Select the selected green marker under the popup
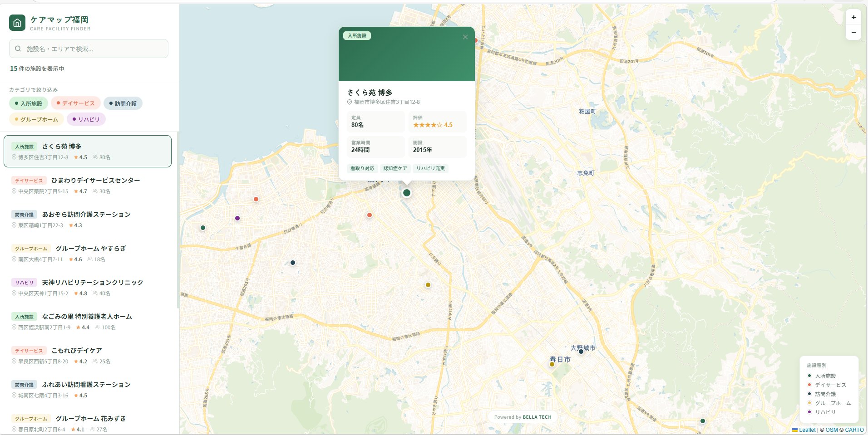 pyautogui.click(x=407, y=193)
